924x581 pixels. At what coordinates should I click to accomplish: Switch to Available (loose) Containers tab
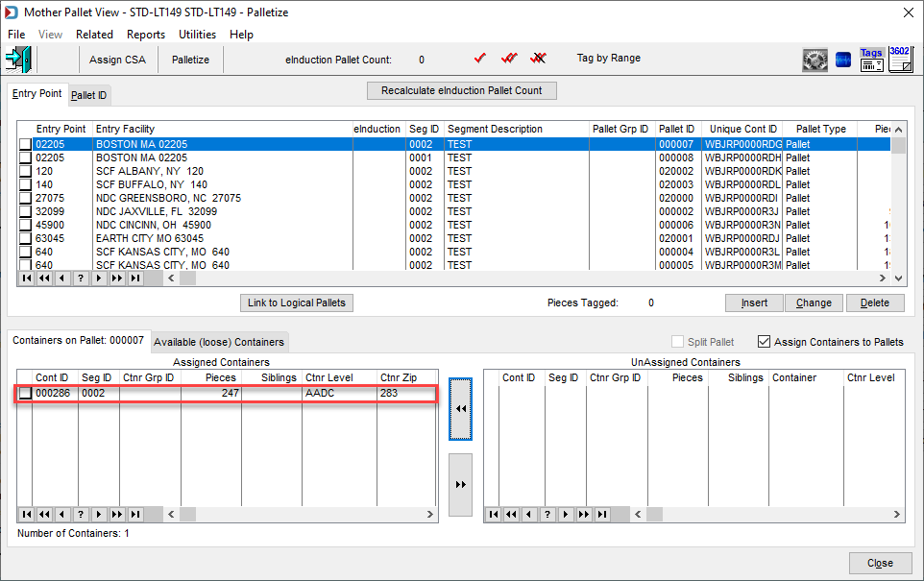click(219, 342)
